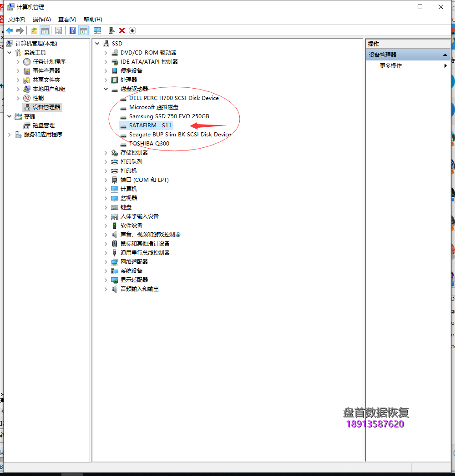
Task: Maximize the 计算机管理 window
Action: [420, 7]
